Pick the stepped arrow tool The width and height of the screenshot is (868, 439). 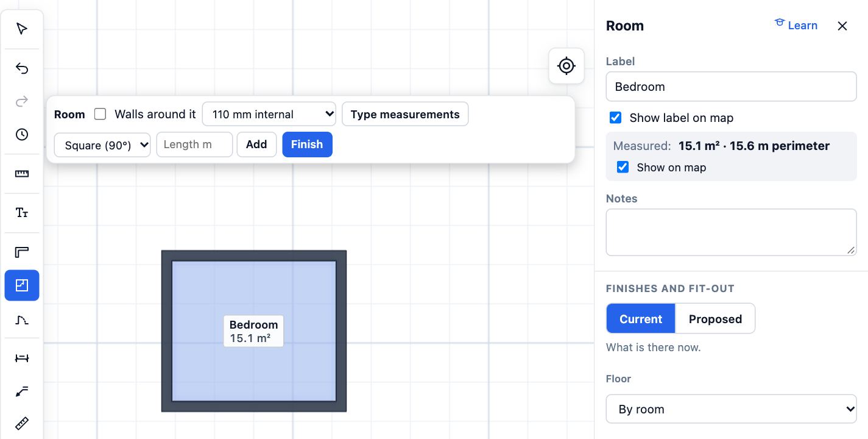[22, 391]
